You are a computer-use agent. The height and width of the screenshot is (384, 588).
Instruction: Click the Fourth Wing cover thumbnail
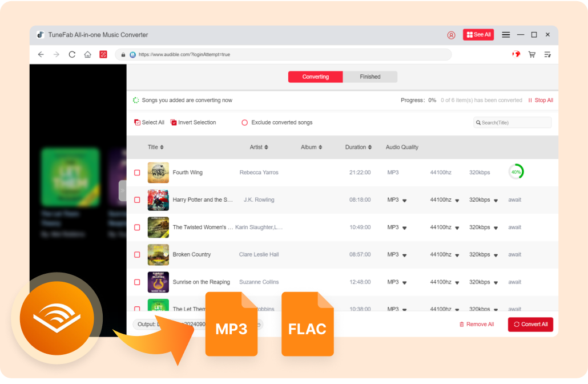coord(158,173)
